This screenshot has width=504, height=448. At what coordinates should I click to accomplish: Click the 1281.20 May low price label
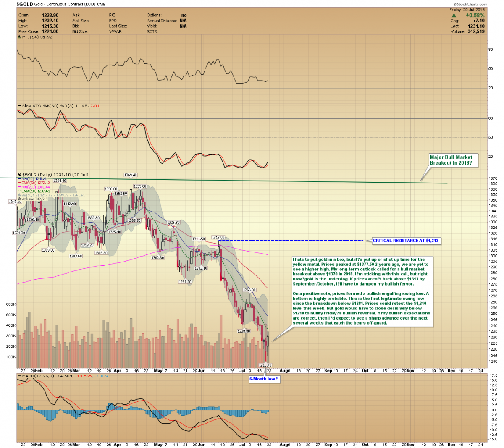(x=185, y=282)
